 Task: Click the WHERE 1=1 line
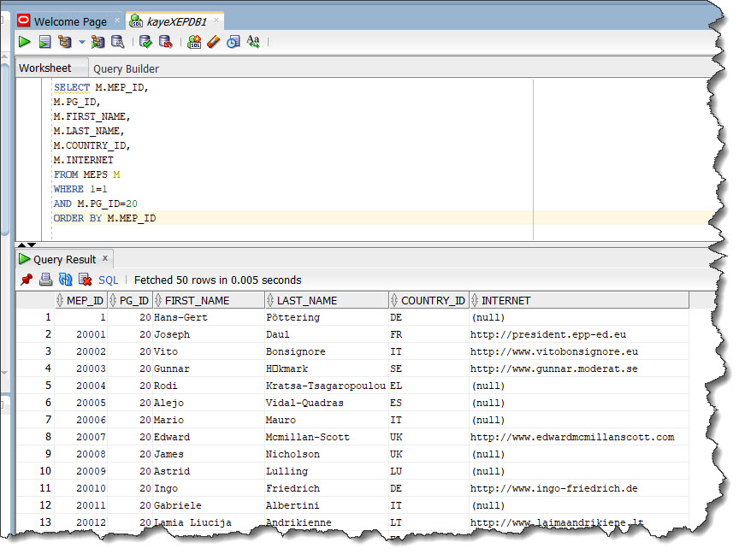point(80,189)
